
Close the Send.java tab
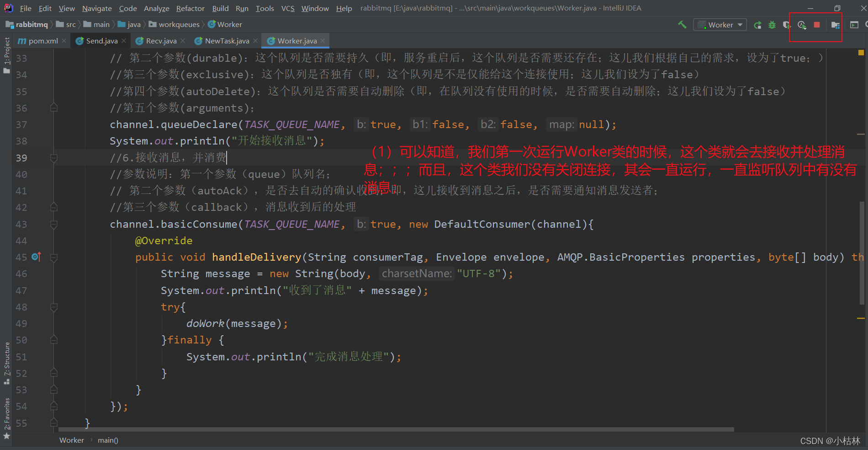tap(124, 41)
